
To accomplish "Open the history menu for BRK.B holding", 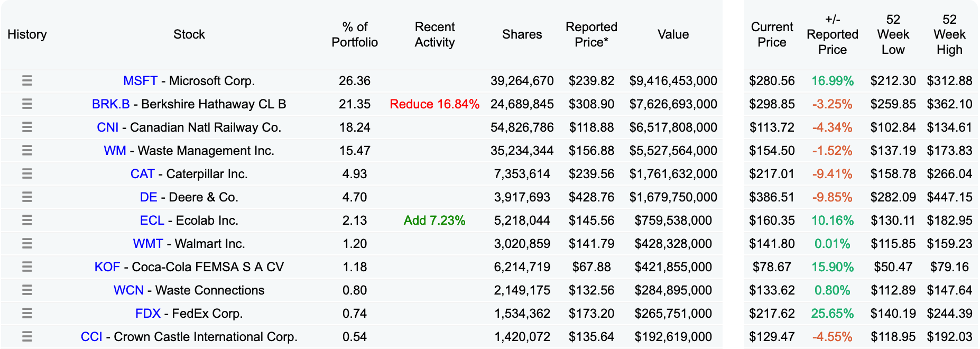I will pos(27,104).
